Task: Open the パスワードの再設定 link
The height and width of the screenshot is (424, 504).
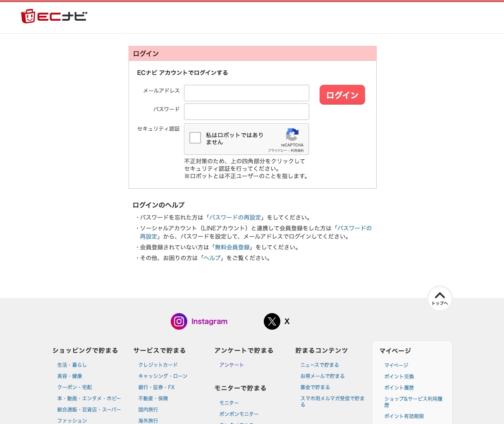Action: click(235, 217)
